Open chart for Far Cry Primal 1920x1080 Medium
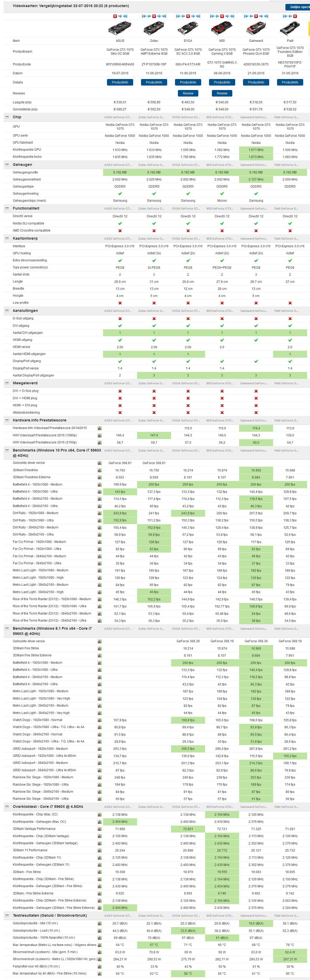The image size is (310, 980). click(100, 542)
